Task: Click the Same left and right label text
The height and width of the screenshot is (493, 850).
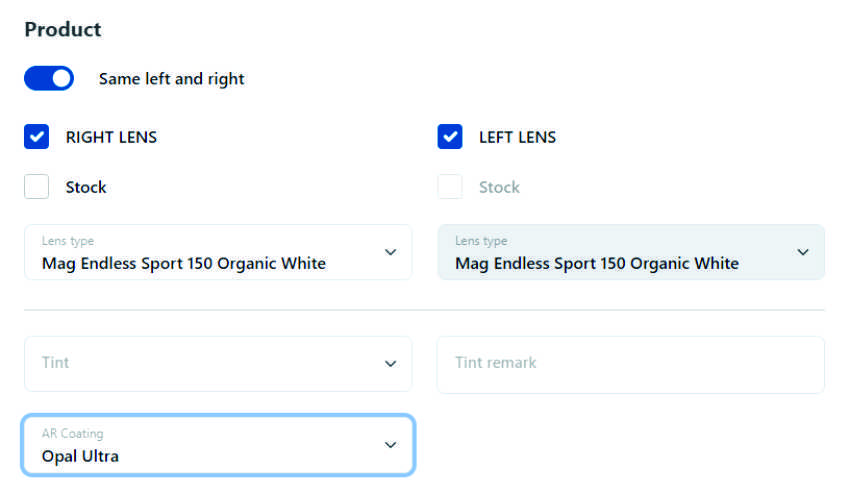Action: pyautogui.click(x=171, y=79)
